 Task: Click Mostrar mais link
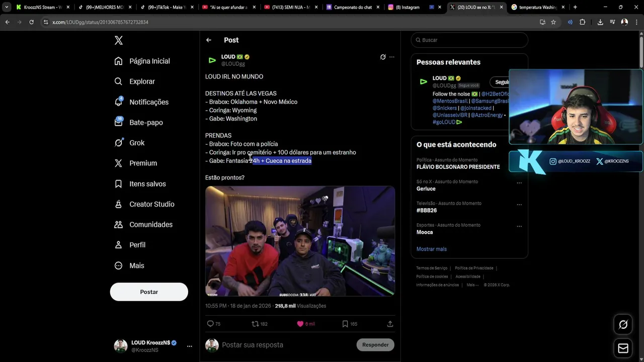(x=431, y=249)
